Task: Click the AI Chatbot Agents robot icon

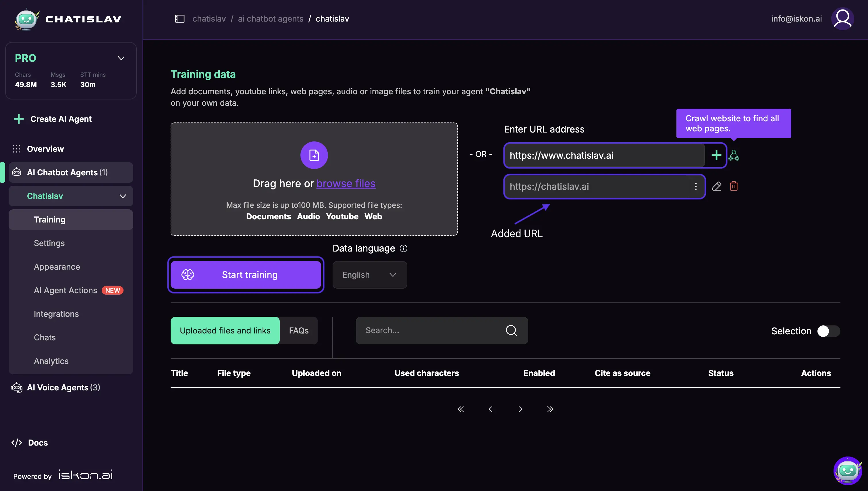Action: coord(16,172)
